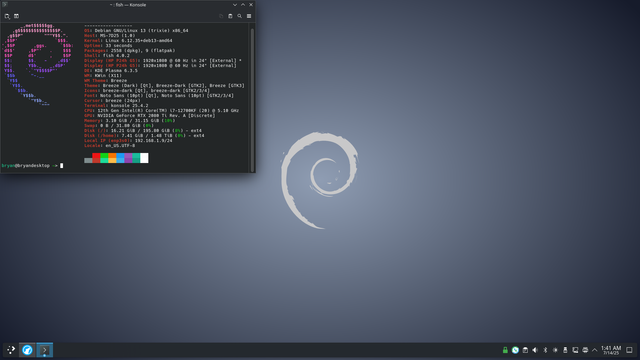
Task: Click the green lock tray icon
Action: (x=505, y=350)
